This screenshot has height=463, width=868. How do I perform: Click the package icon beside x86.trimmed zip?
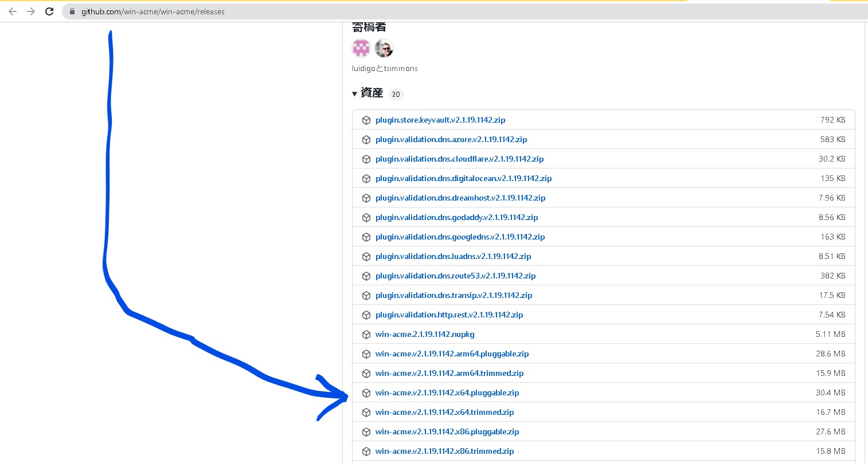pos(366,452)
